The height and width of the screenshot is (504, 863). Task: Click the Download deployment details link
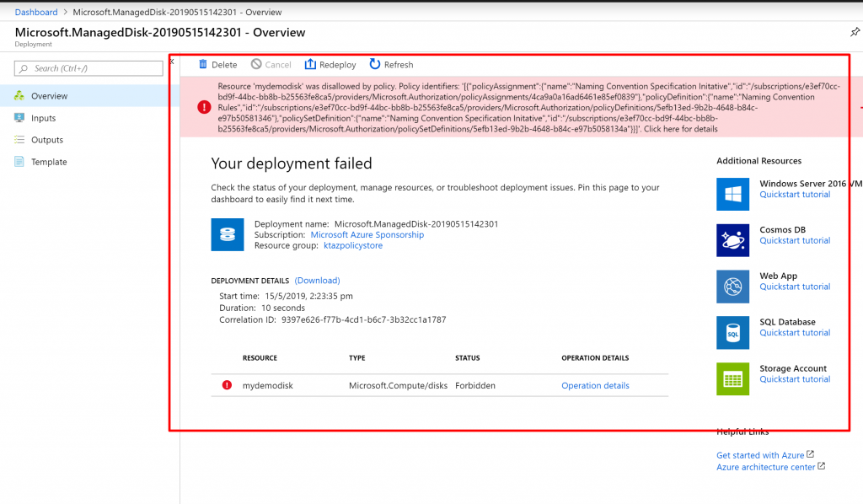317,281
